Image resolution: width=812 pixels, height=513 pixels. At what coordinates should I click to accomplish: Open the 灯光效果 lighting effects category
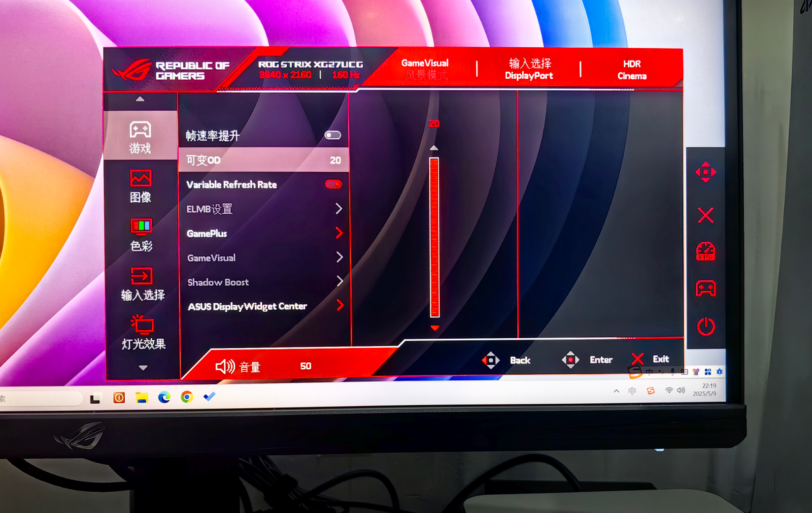point(143,333)
